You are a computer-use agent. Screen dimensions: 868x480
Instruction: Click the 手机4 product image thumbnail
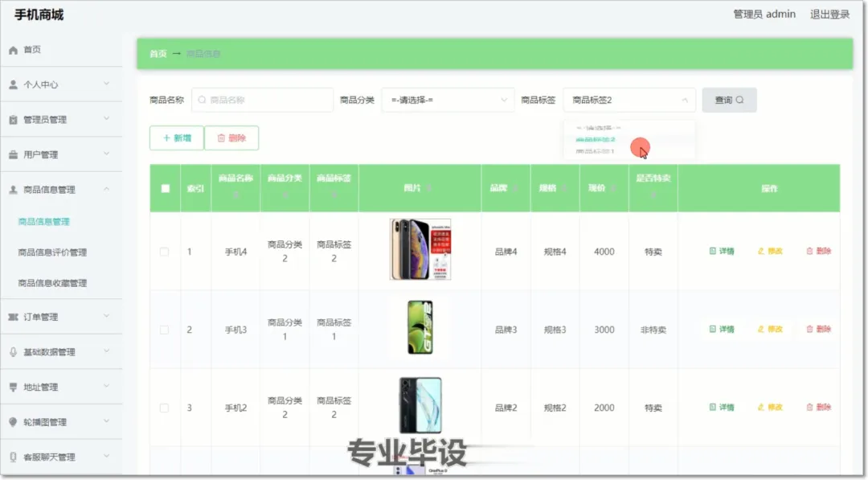click(x=420, y=249)
